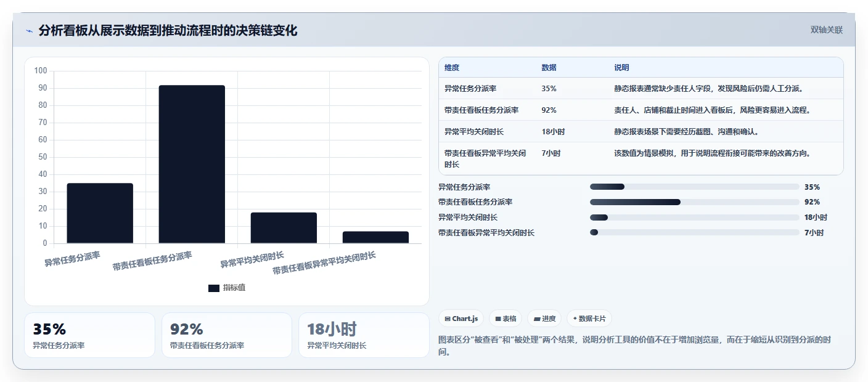Image resolution: width=868 pixels, height=382 pixels.
Task: Toggle the 指标值 legend swatch
Action: (214, 288)
